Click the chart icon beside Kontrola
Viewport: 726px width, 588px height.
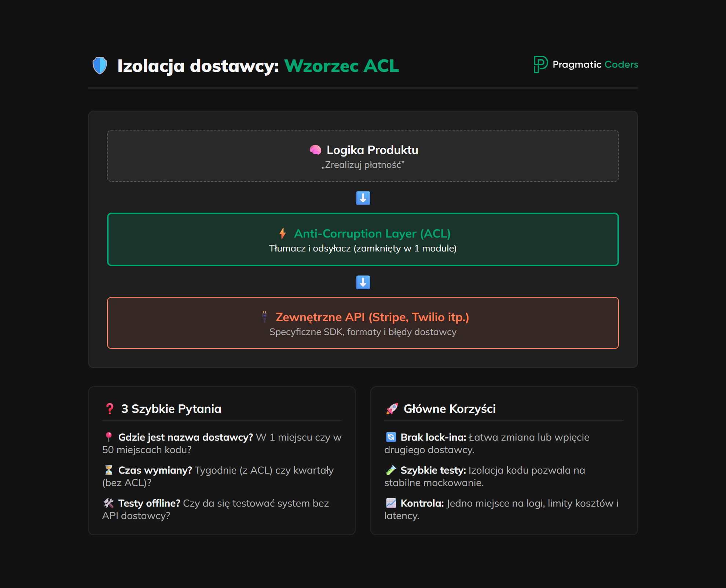(391, 503)
